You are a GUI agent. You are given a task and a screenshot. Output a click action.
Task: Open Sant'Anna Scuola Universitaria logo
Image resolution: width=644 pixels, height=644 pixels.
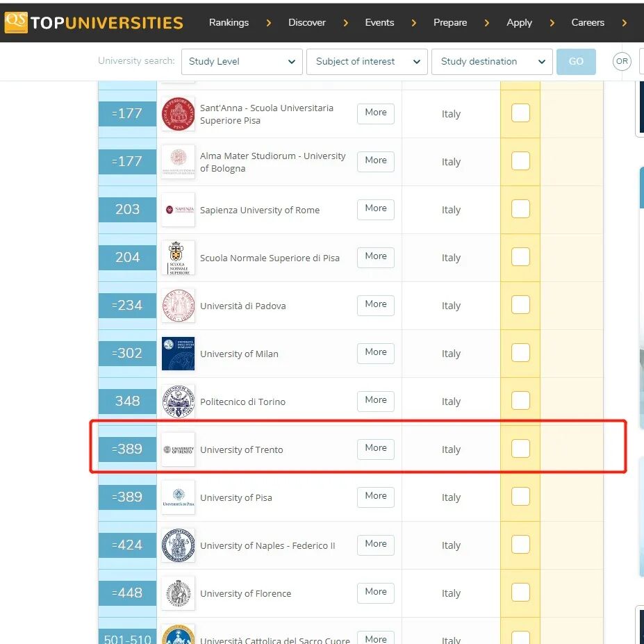(x=178, y=114)
